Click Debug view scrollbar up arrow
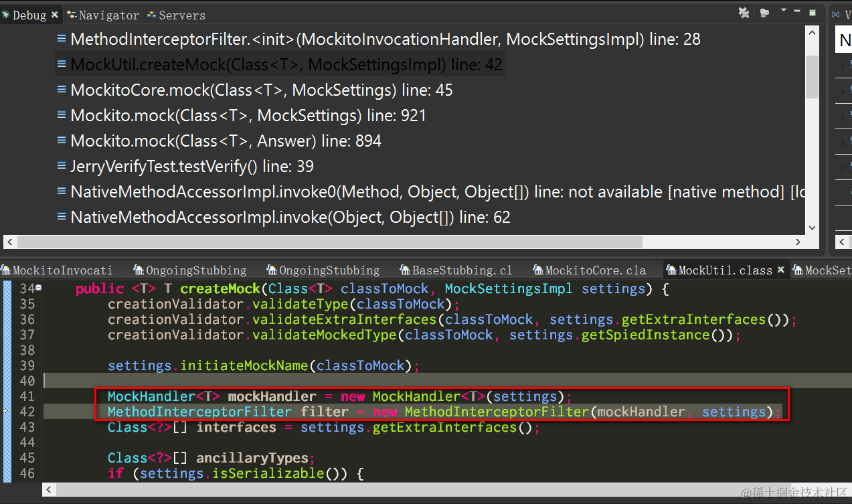 812,34
